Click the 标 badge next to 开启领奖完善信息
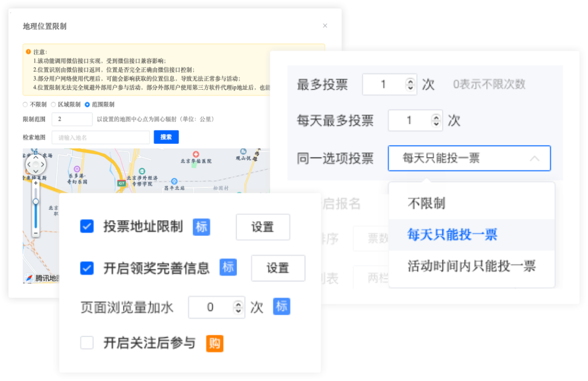This screenshot has width=588, height=381. click(x=228, y=267)
